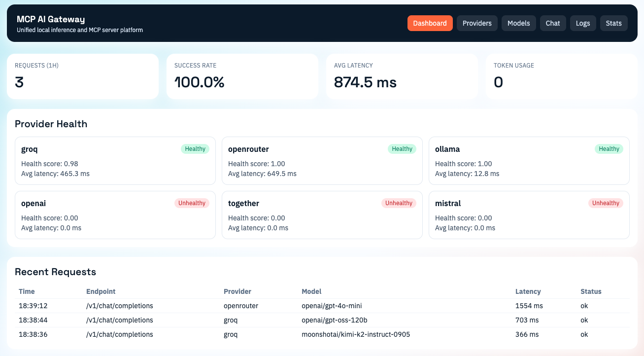
Task: Click groq's Health score: 0.98 text
Action: coord(50,164)
